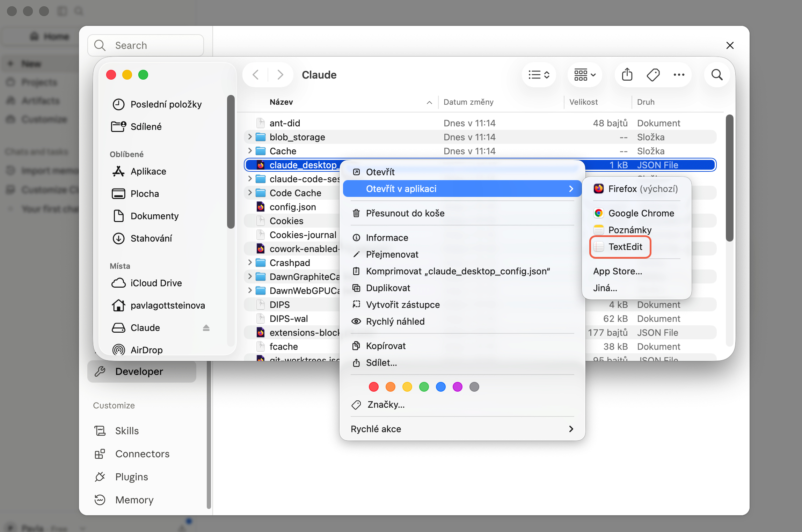802x532 pixels.
Task: Expand the Code Cache folder
Action: tap(250, 193)
